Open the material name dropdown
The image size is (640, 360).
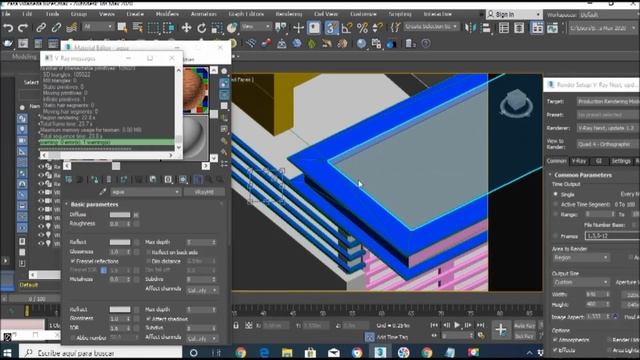(145, 192)
